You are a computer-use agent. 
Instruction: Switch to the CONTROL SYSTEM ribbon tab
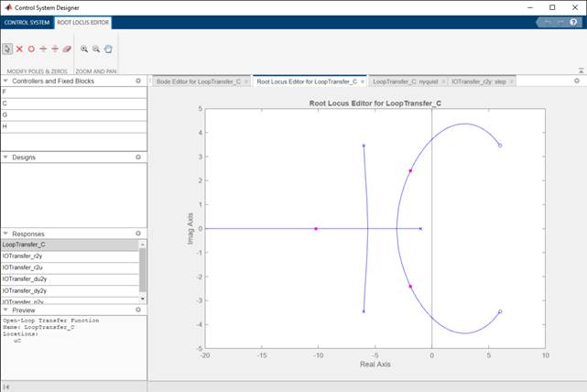pos(27,23)
